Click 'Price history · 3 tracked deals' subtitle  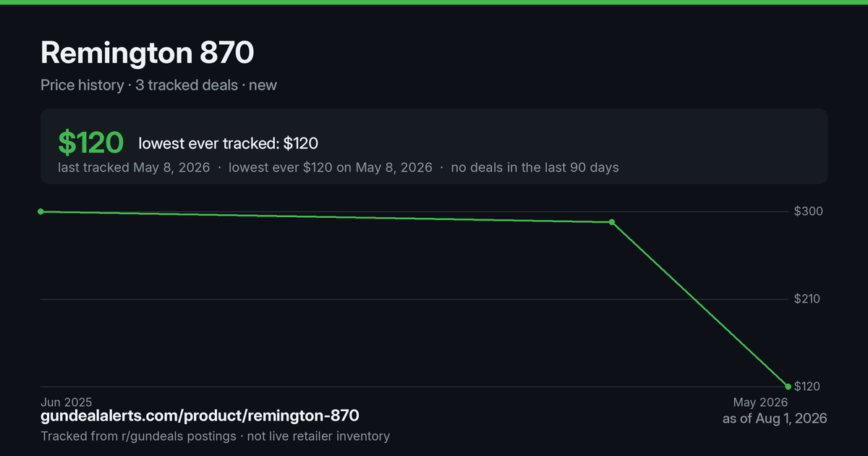pyautogui.click(x=139, y=85)
